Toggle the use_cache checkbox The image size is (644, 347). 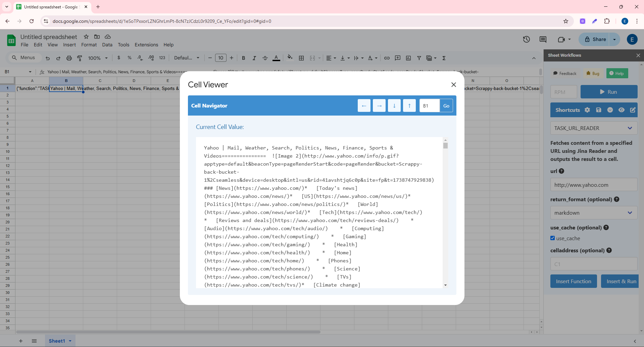(x=552, y=238)
